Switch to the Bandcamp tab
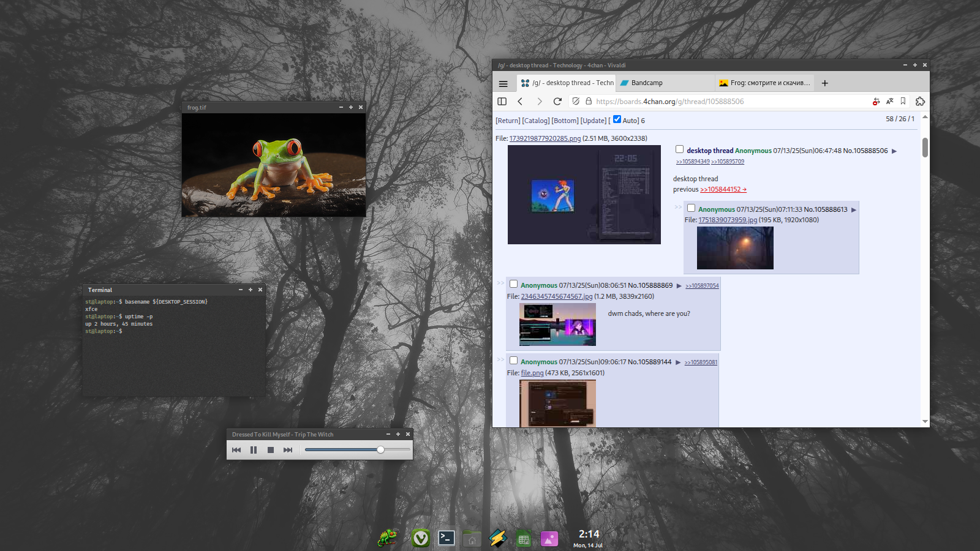Image resolution: width=980 pixels, height=551 pixels. click(665, 83)
